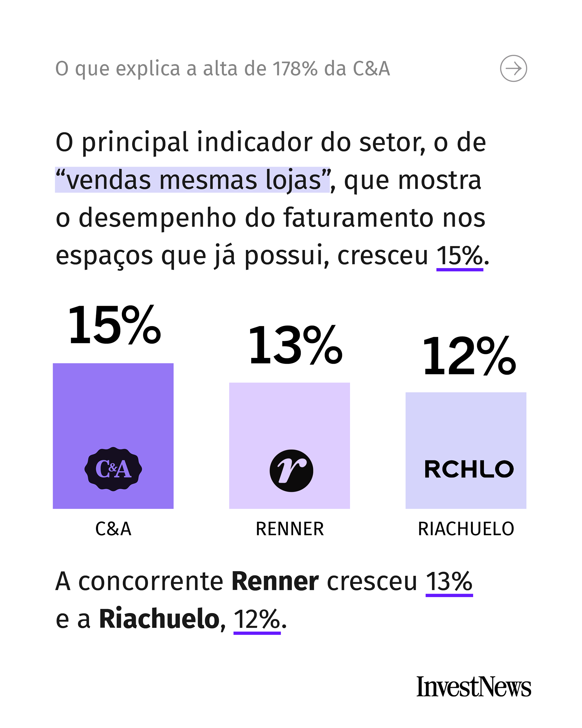This screenshot has width=582, height=728.
Task: Click the RIACHUELO caption below the bar
Action: [x=466, y=529]
